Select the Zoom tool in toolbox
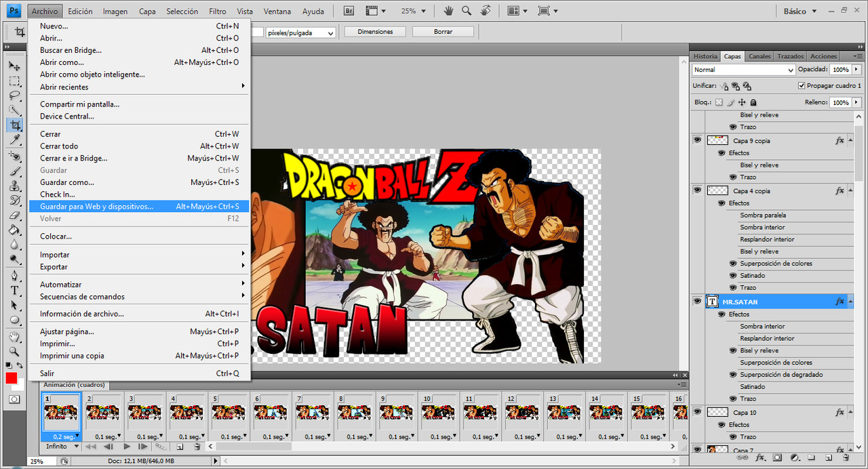 point(14,351)
